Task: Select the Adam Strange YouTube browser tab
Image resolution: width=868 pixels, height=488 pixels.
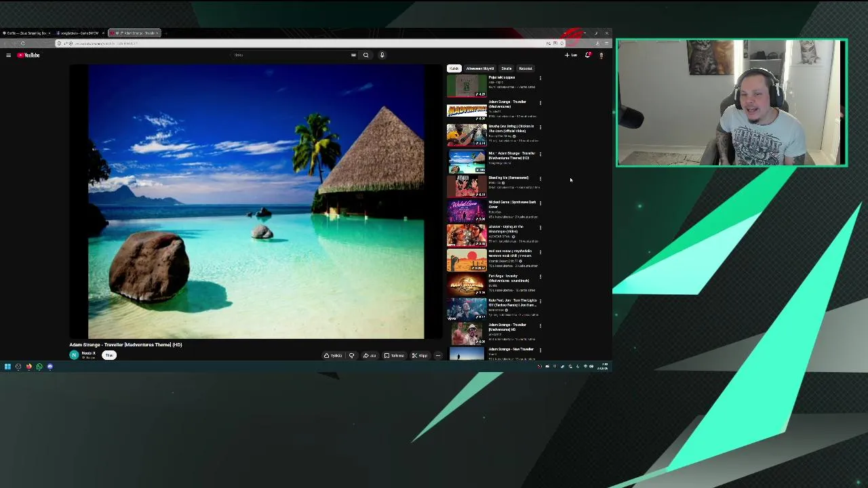Action: pos(134,33)
